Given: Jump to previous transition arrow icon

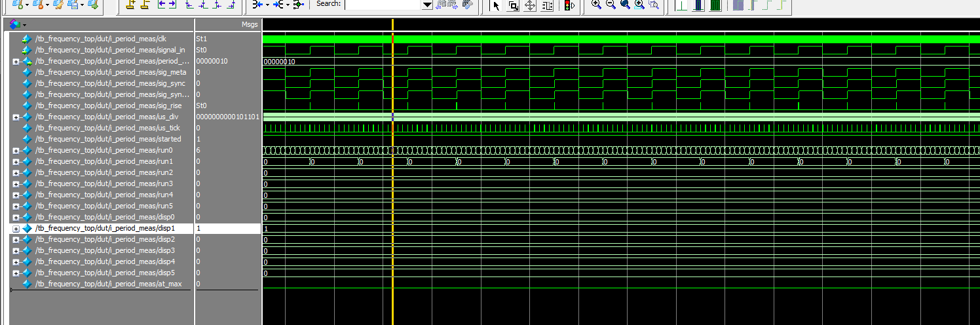Looking at the screenshot, I should tap(160, 4).
